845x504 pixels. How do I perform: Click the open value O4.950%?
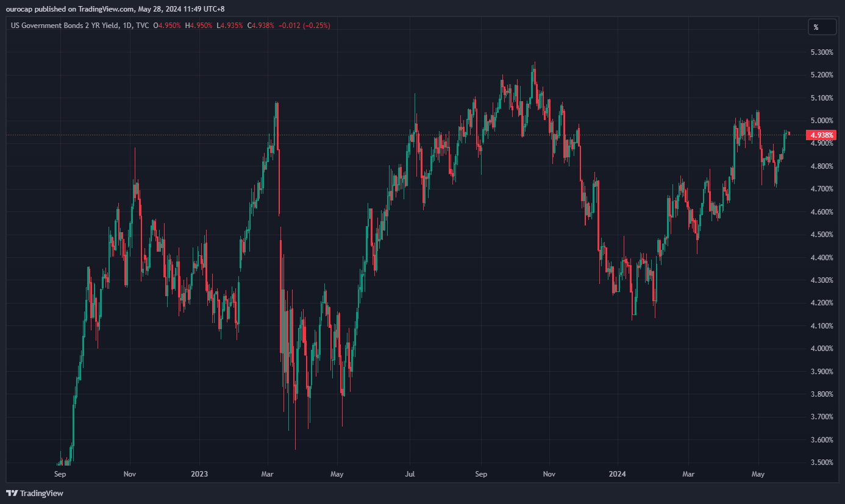pos(166,26)
